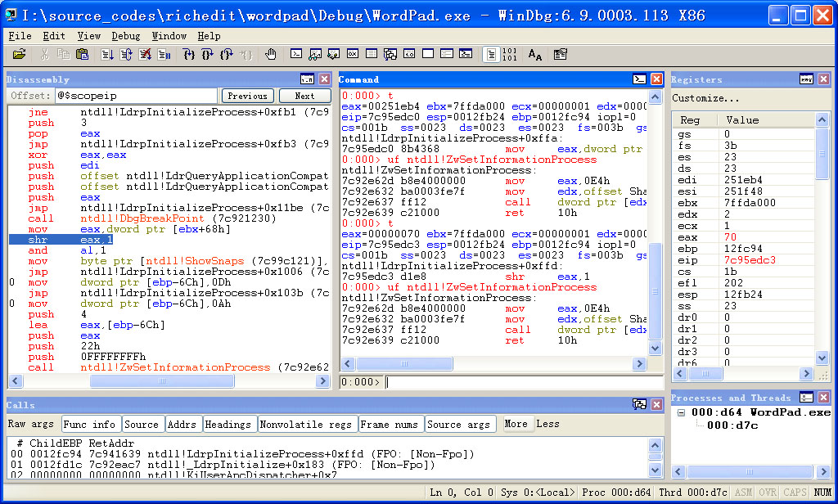
Task: Click the Next button in Disassembly
Action: tap(304, 96)
